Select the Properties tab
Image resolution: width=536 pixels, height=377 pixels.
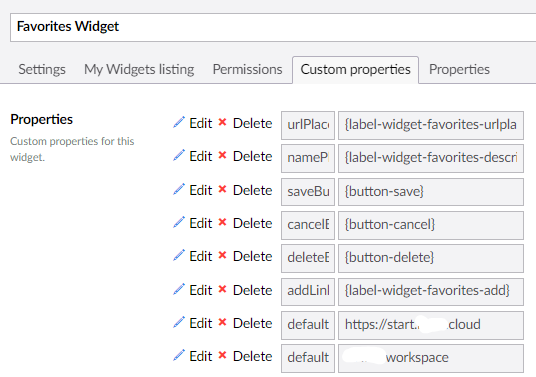pyautogui.click(x=459, y=69)
